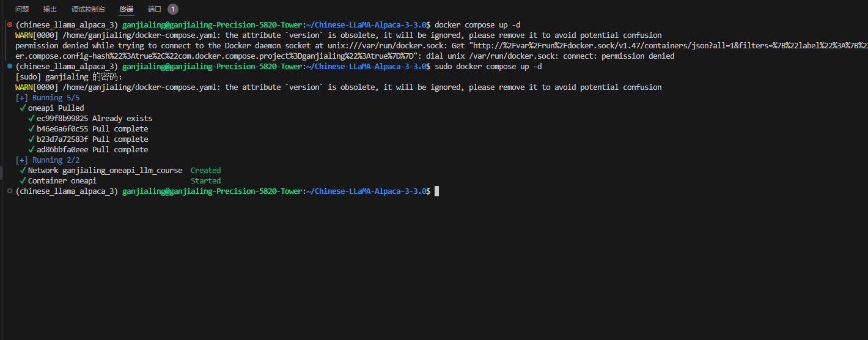The image size is (868, 340).
Task: Open the 端口 tab
Action: click(155, 9)
